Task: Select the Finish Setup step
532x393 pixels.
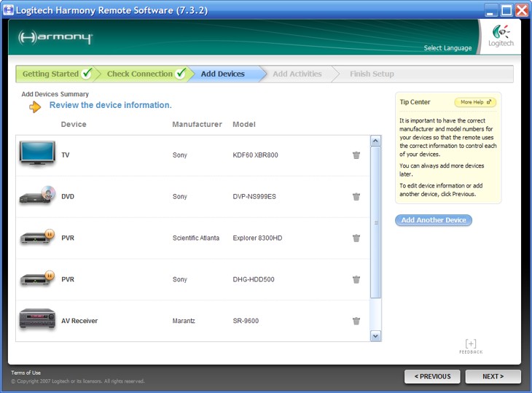Action: point(372,74)
